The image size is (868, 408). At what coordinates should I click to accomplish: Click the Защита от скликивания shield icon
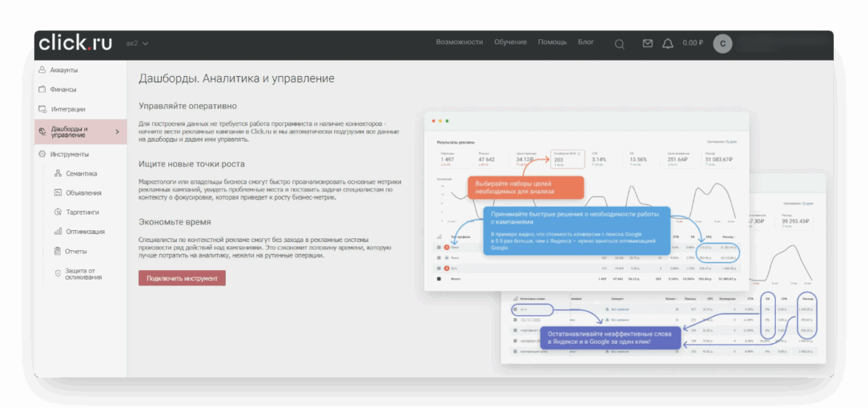pos(58,274)
